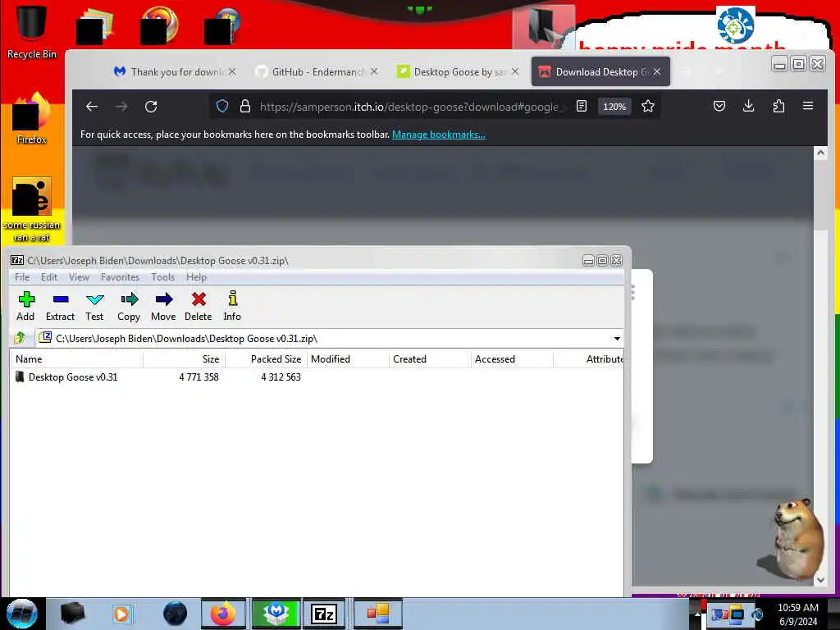The width and height of the screenshot is (840, 630).
Task: Click the site padlock icon in Firefox
Action: (244, 106)
